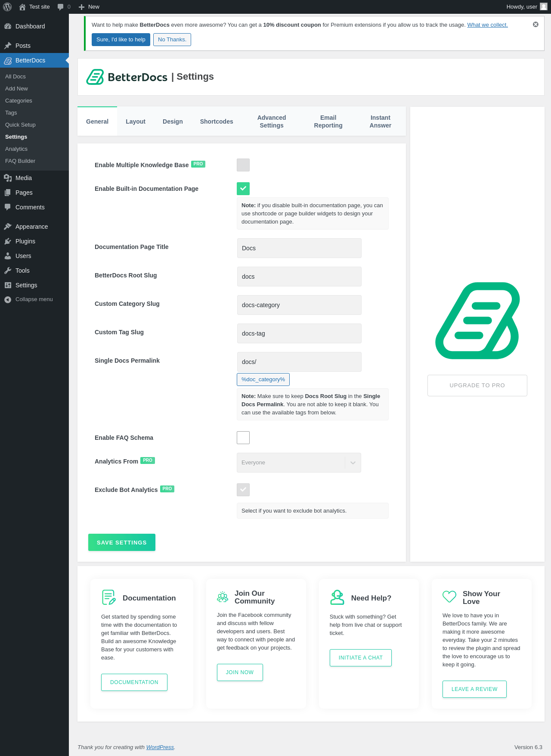Open Quick Setup submenu item
This screenshot has height=756, width=551.
coord(20,125)
